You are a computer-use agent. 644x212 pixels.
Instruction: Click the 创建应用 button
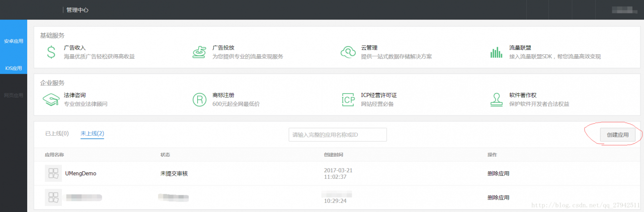tap(618, 135)
